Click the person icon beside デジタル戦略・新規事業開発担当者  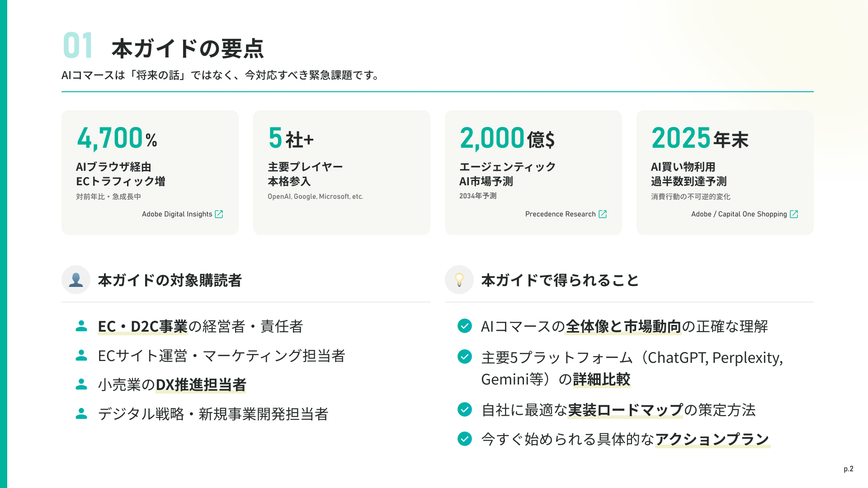point(81,414)
